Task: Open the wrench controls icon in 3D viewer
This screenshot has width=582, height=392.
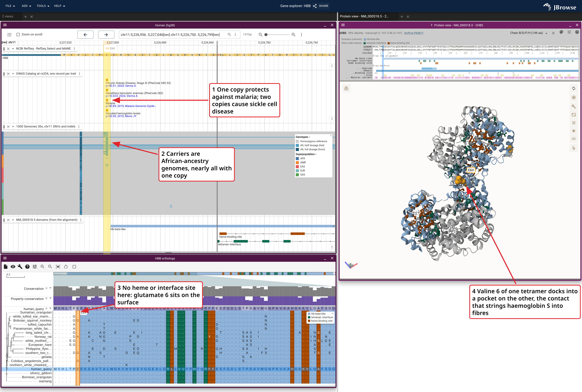Action: pos(574,106)
